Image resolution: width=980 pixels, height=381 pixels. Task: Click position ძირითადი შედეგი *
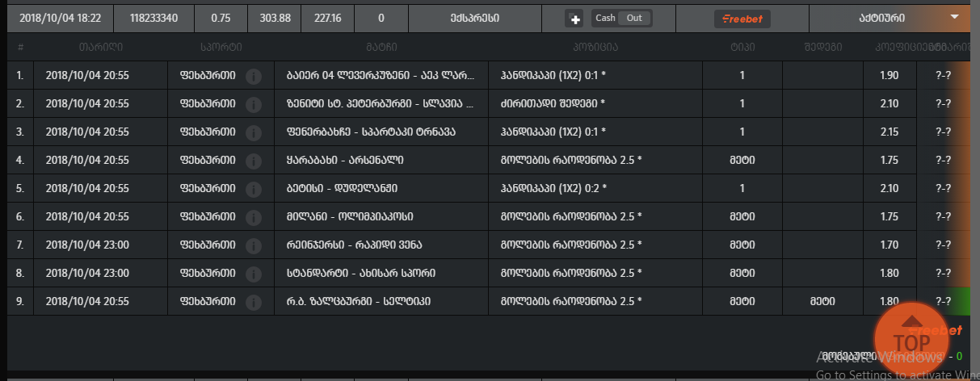[x=553, y=104]
